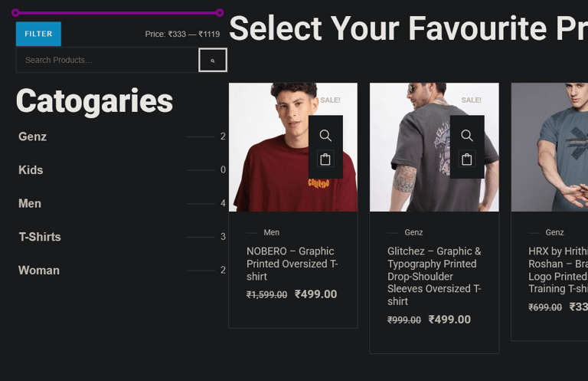The image size is (588, 381).
Task: Click the left price slider handle
Action: [16, 13]
